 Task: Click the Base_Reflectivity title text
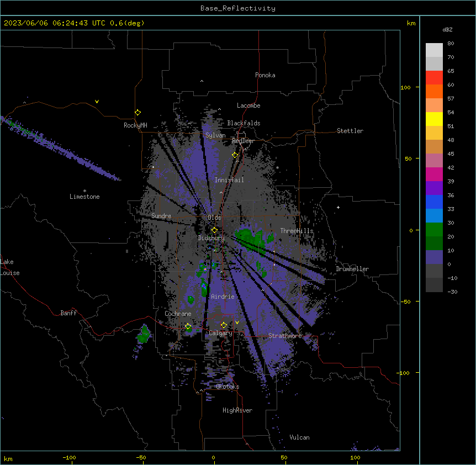pyautogui.click(x=238, y=8)
